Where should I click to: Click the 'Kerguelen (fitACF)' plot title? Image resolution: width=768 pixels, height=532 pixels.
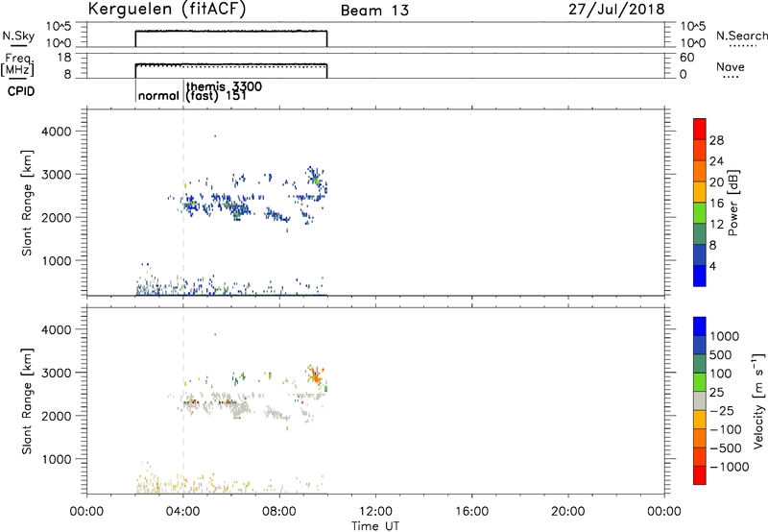tap(166, 10)
